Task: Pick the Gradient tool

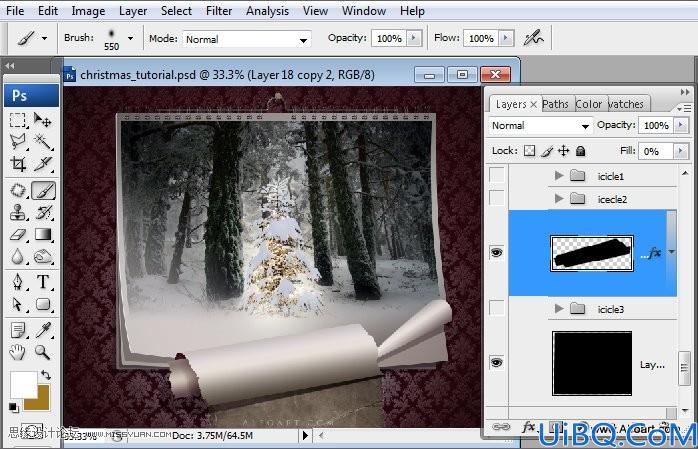Action: 43,235
